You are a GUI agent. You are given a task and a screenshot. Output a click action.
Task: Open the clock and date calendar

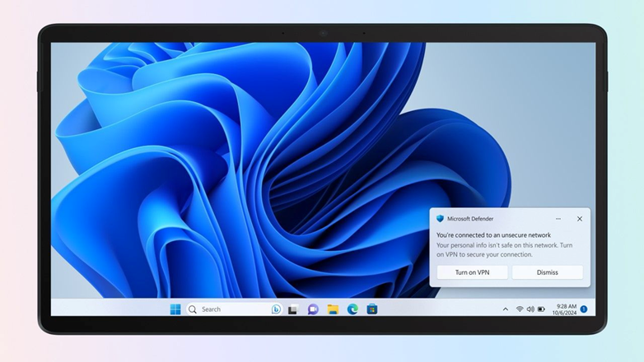pyautogui.click(x=566, y=309)
